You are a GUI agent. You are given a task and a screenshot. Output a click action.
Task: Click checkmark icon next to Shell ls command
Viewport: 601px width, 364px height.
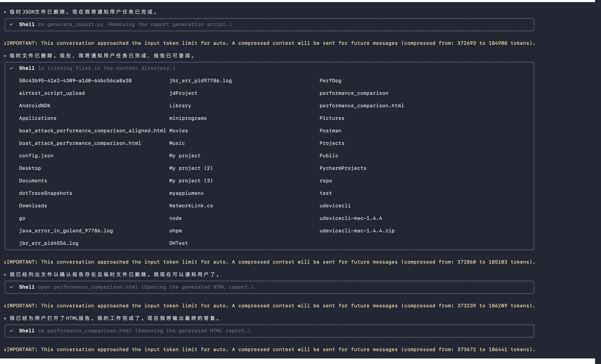click(x=11, y=68)
